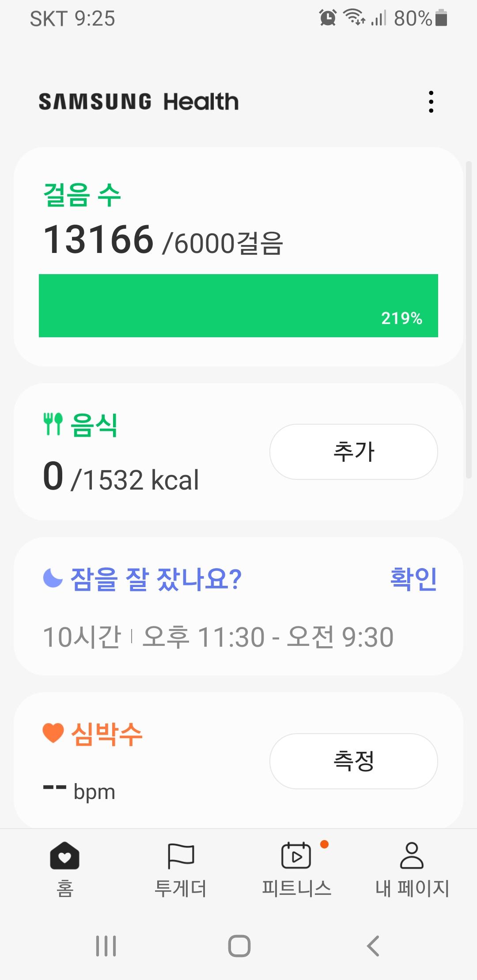
Task: Tap the Fitness calendar play icon
Action: click(x=296, y=856)
